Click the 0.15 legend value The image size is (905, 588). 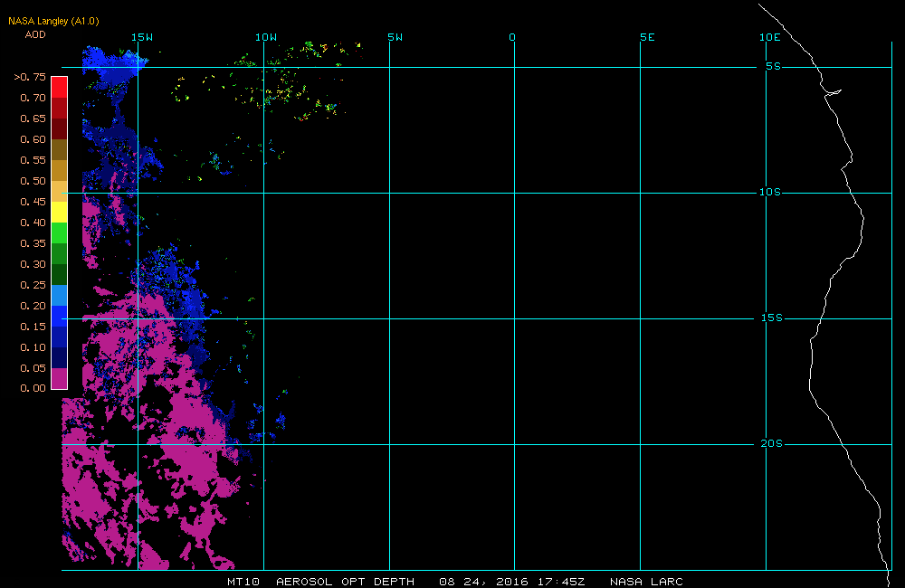coord(33,326)
